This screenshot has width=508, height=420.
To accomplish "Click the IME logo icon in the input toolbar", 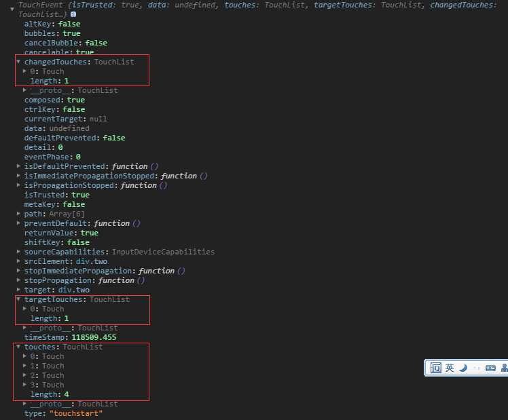I will (x=436, y=368).
